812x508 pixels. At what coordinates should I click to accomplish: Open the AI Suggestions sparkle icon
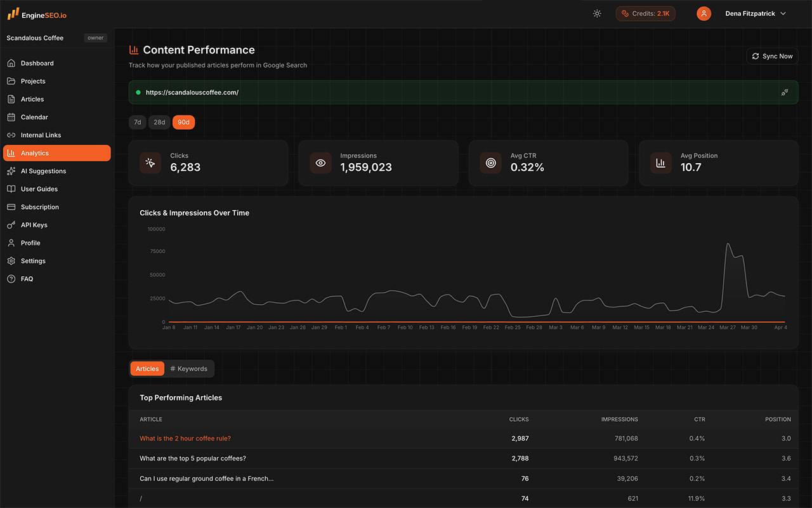tap(11, 171)
